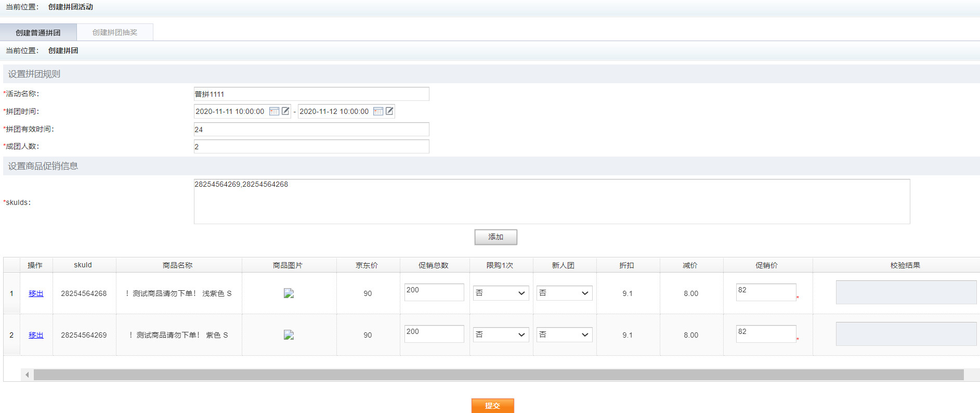Click the scrollbar left arrow

27,375
